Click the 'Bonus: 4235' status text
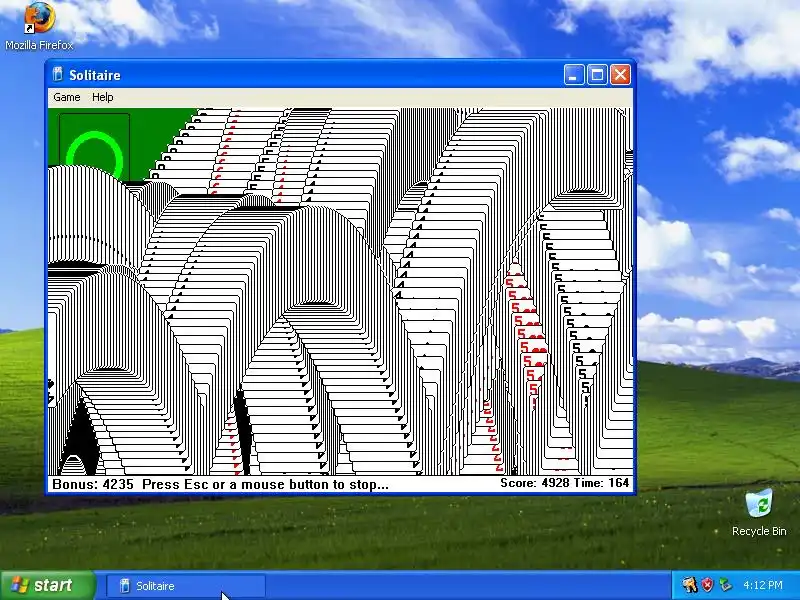 point(93,484)
